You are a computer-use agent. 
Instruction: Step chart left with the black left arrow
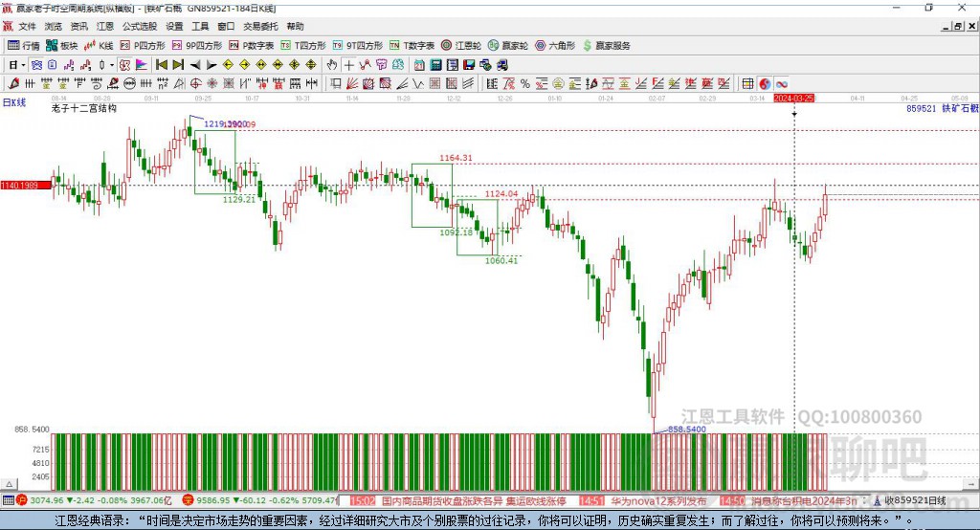coord(195,64)
